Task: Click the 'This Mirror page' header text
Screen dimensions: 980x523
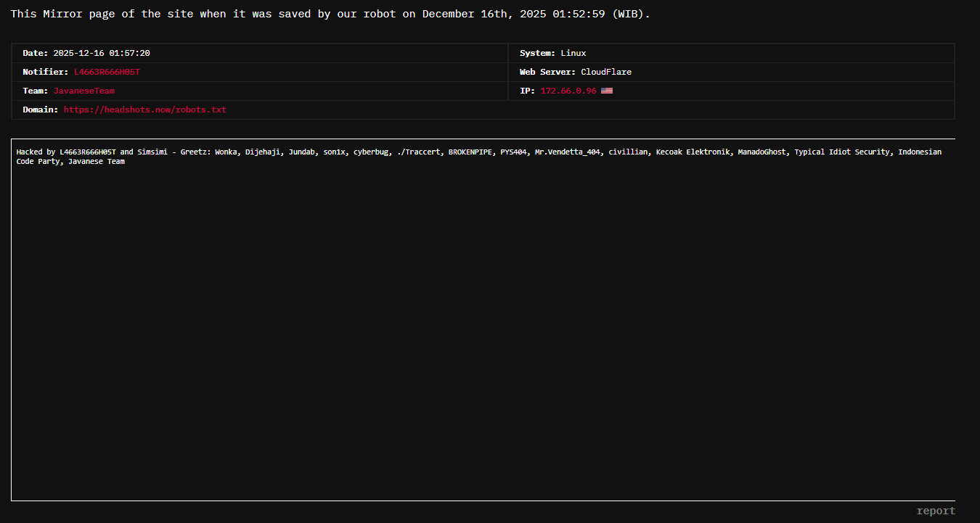Action: point(58,15)
